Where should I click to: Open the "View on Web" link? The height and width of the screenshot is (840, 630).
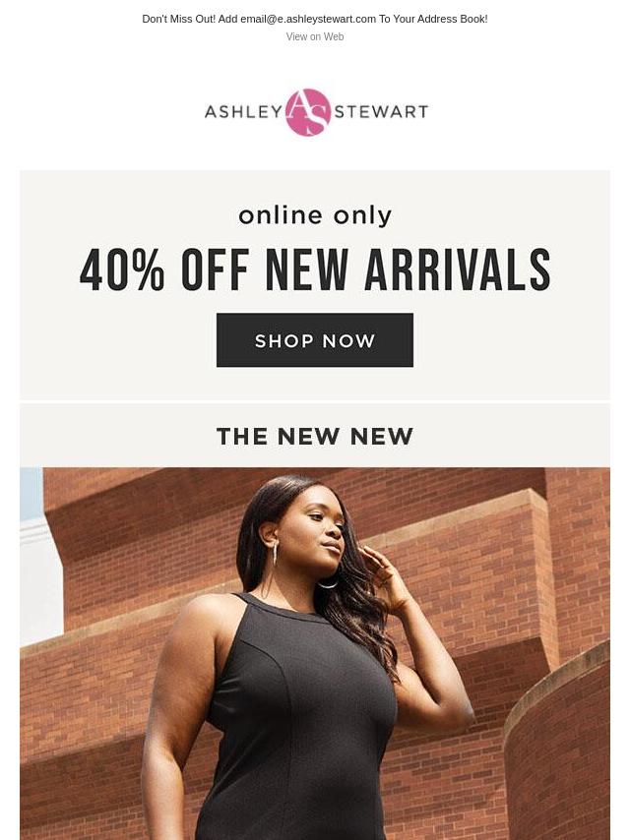tap(315, 36)
